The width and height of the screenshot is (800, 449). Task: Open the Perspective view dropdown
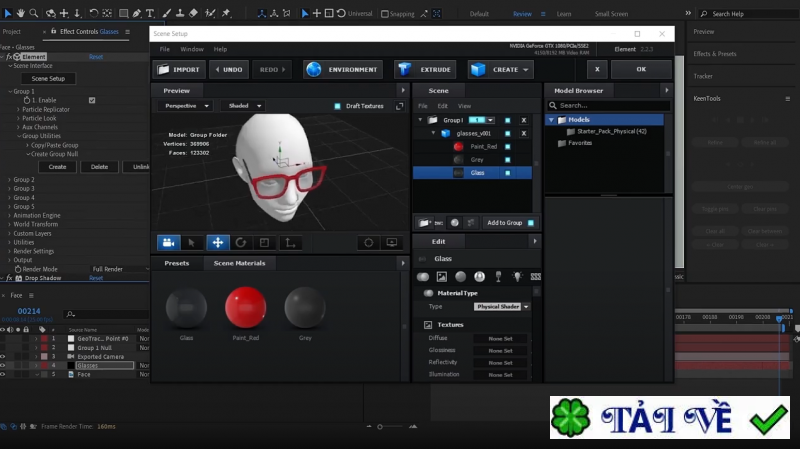(186, 105)
